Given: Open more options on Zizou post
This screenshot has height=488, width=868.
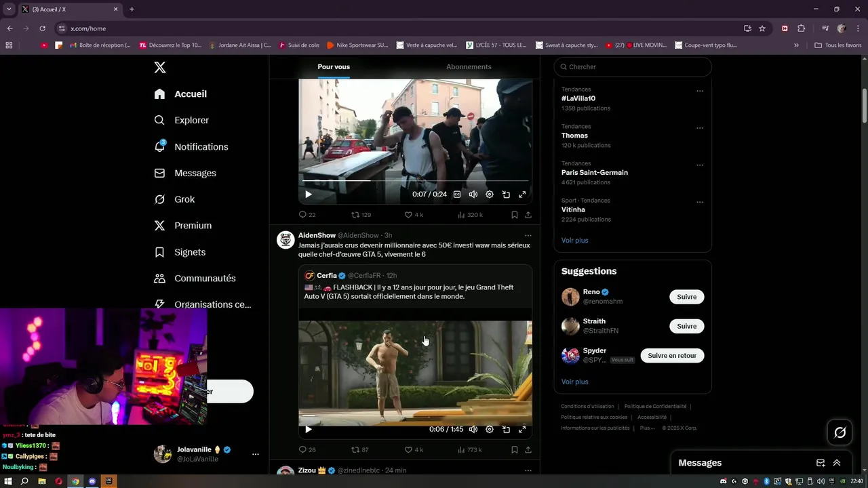Looking at the screenshot, I should (x=528, y=470).
